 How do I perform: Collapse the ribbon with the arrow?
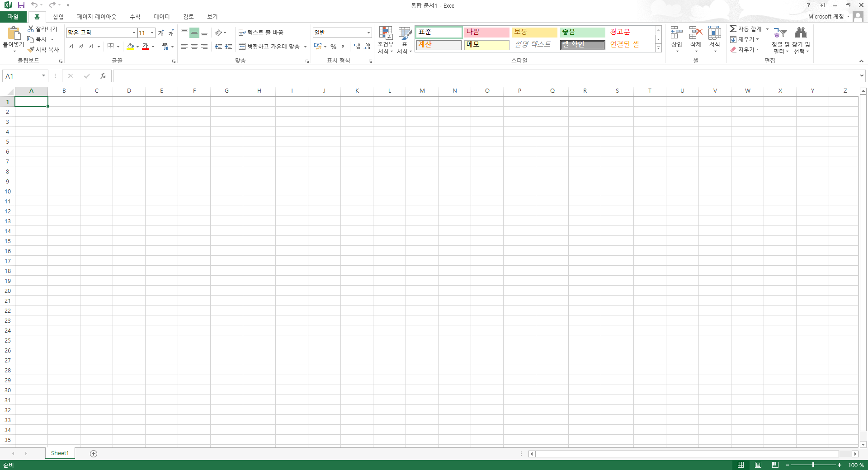[861, 61]
